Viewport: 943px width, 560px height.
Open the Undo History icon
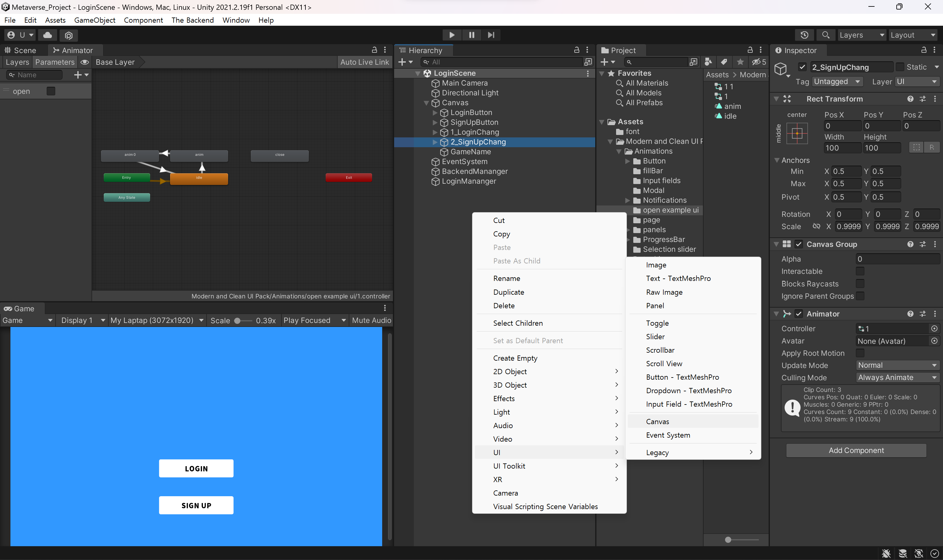pos(804,35)
